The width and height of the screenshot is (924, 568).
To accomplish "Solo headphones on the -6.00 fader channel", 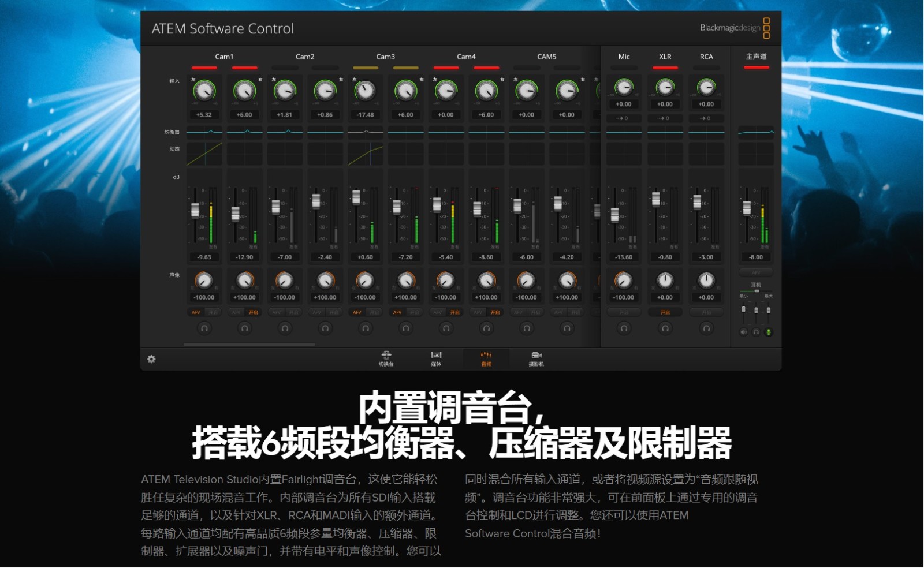I will pyautogui.click(x=527, y=328).
